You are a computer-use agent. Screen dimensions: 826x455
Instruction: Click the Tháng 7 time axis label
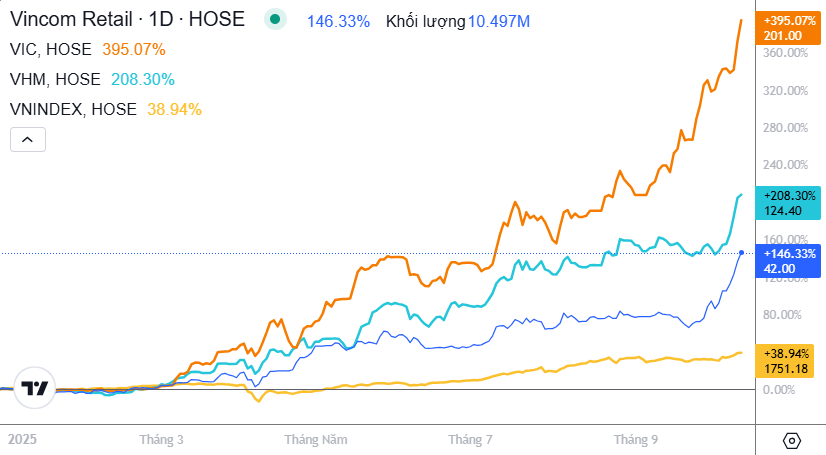click(x=471, y=439)
